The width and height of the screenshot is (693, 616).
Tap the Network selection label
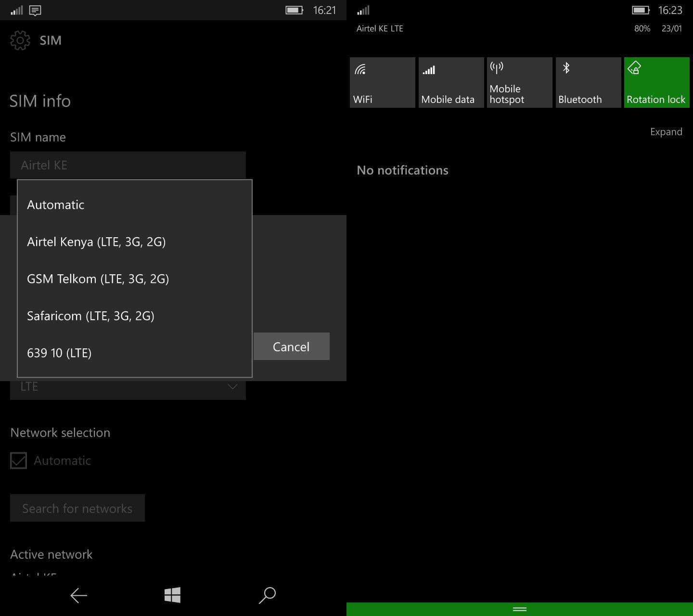point(60,433)
